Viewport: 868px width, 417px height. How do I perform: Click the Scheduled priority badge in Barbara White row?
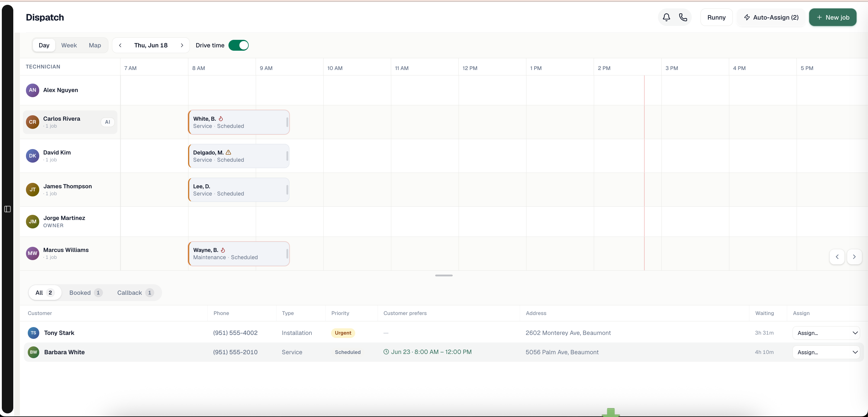tap(348, 352)
